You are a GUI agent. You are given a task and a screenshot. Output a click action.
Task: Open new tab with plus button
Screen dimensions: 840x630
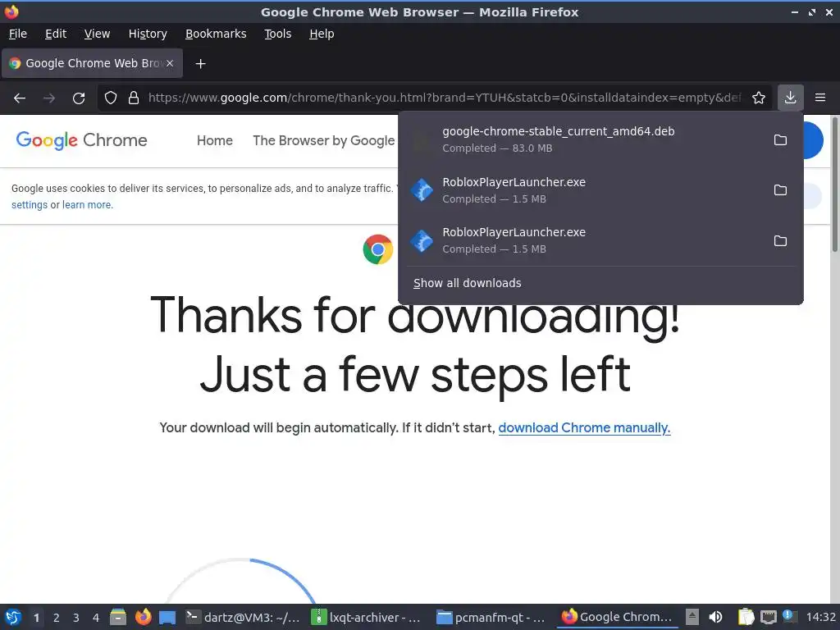[x=200, y=64]
